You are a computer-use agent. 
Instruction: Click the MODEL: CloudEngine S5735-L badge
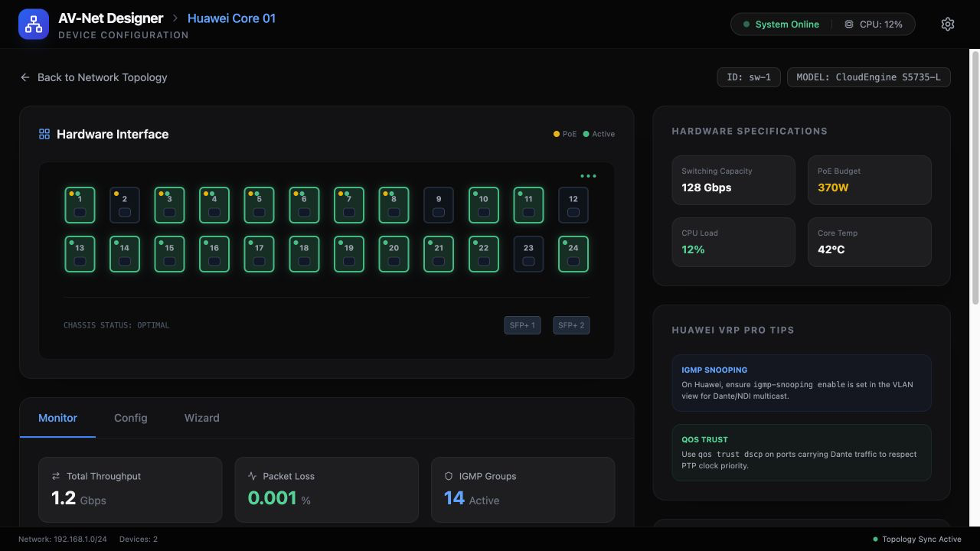[x=869, y=77]
